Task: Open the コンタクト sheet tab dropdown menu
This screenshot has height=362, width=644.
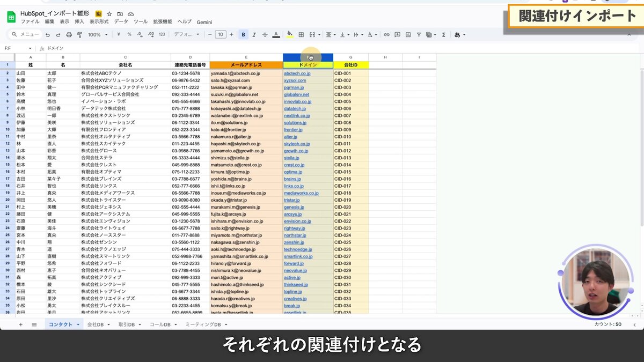Action: click(78, 324)
